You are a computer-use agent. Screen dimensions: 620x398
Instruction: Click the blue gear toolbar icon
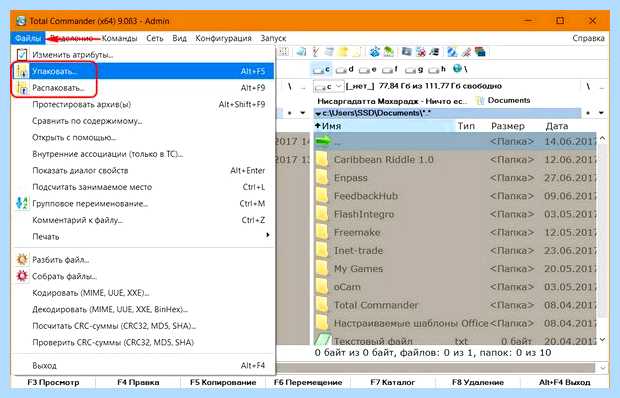pos(374,52)
